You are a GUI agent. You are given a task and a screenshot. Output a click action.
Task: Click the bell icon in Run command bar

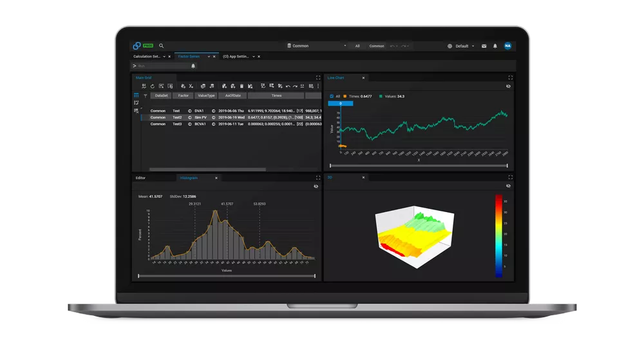[193, 66]
